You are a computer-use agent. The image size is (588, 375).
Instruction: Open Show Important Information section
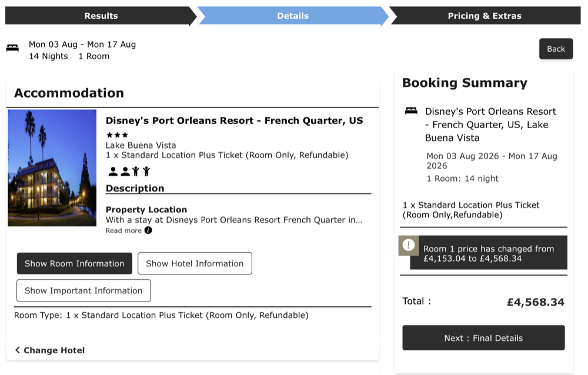pos(83,290)
